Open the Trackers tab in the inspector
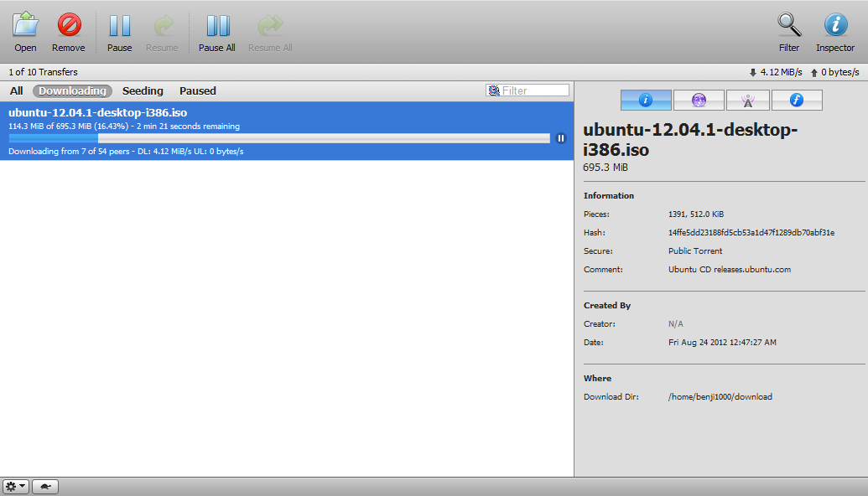 point(748,100)
